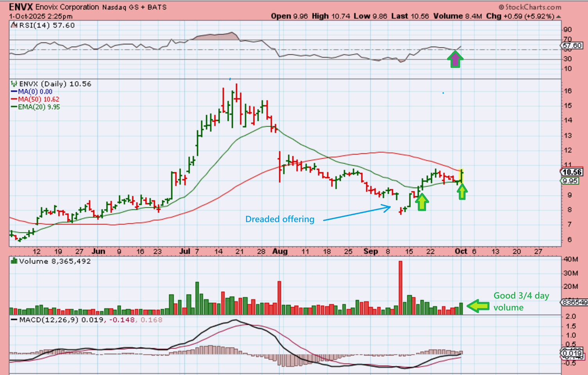Click the 6 level on the price axis
This screenshot has height=375, width=588.
tap(570, 240)
